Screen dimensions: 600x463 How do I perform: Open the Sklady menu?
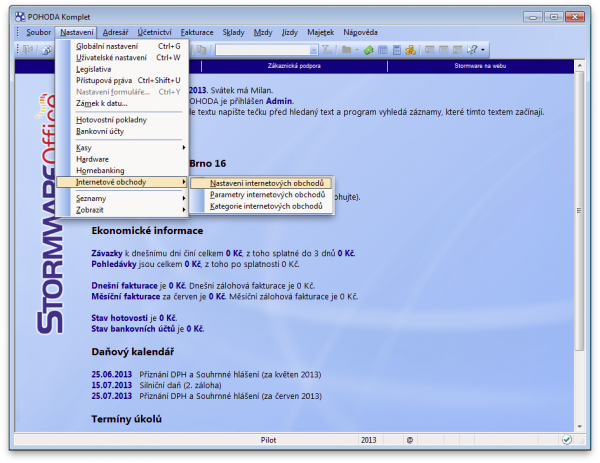[233, 33]
